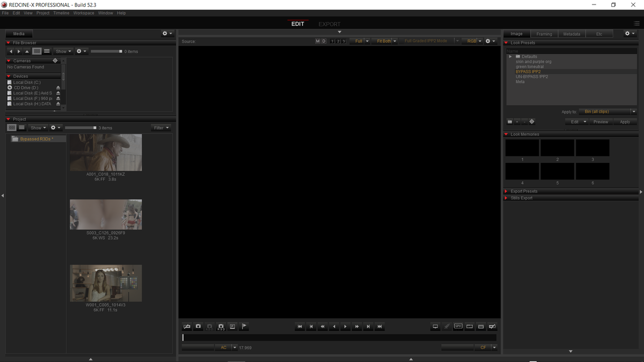Switch File Browser to list view
The height and width of the screenshot is (362, 644).
[x=47, y=51]
